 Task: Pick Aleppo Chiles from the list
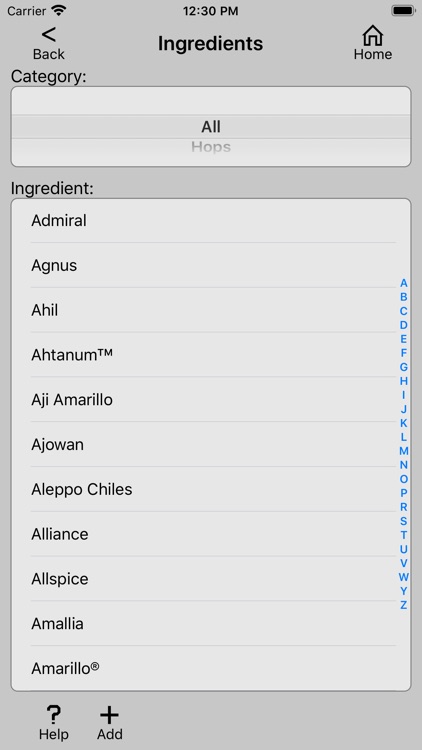[x=211, y=489]
